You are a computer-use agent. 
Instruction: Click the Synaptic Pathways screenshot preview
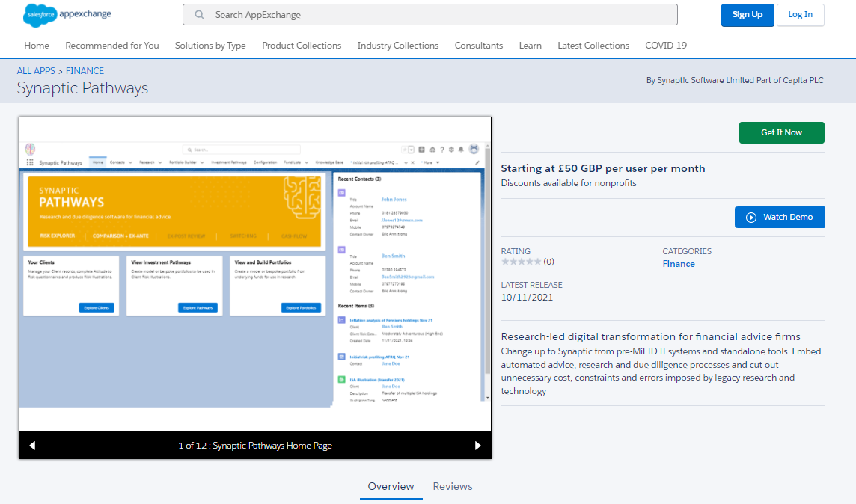point(254,274)
